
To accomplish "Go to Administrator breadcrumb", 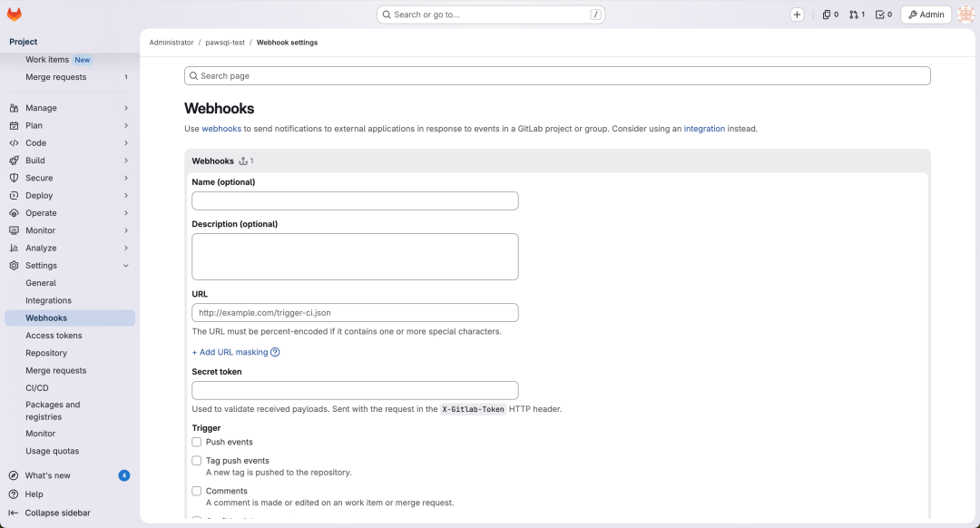I will point(171,43).
